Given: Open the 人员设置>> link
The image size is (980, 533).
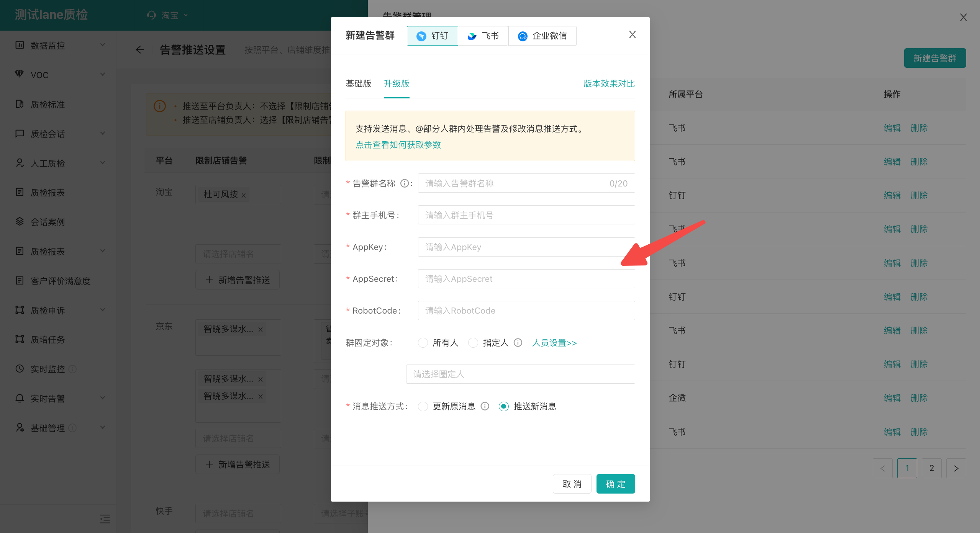Looking at the screenshot, I should pos(554,343).
